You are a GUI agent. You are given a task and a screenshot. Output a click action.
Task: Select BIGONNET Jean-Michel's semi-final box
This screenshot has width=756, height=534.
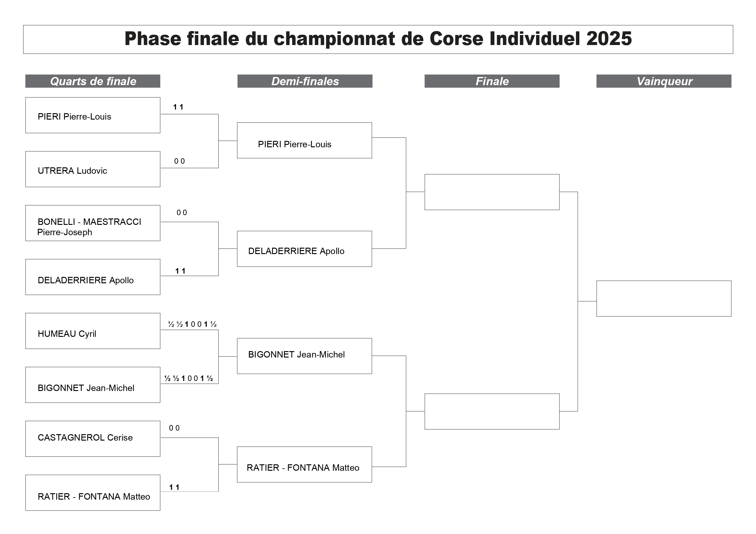[x=305, y=356]
